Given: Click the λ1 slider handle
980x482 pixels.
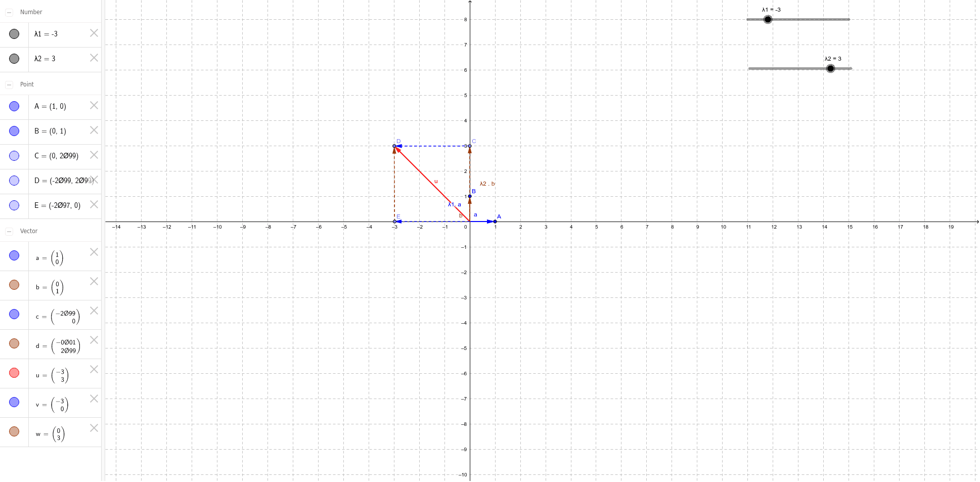Looking at the screenshot, I should coord(768,19).
